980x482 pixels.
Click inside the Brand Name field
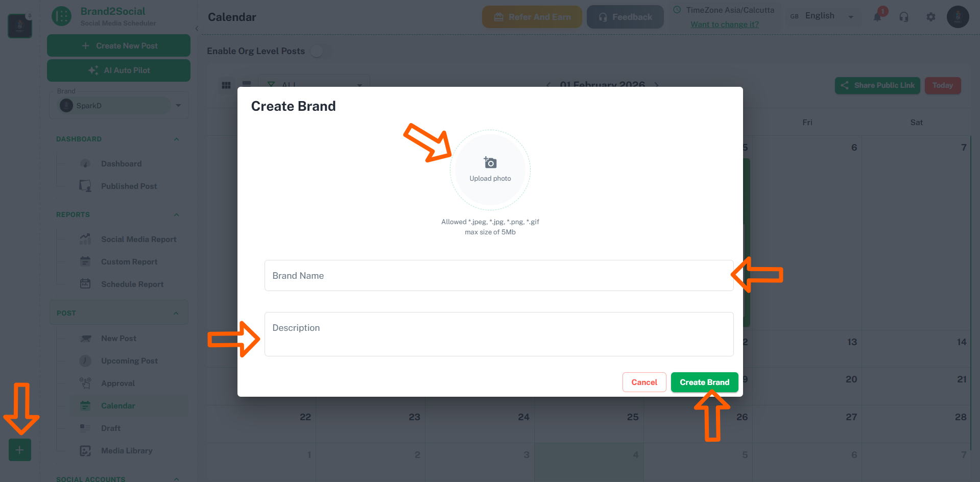point(498,275)
